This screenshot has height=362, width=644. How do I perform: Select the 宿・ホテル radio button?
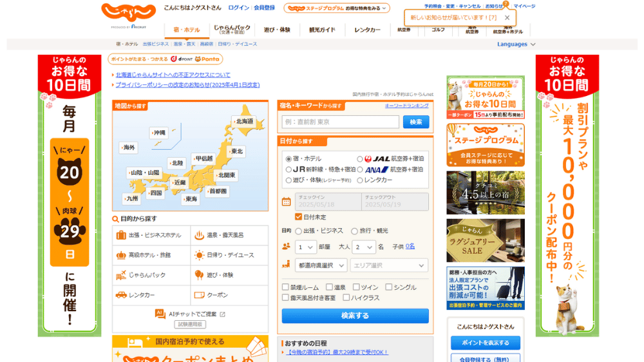coord(289,159)
